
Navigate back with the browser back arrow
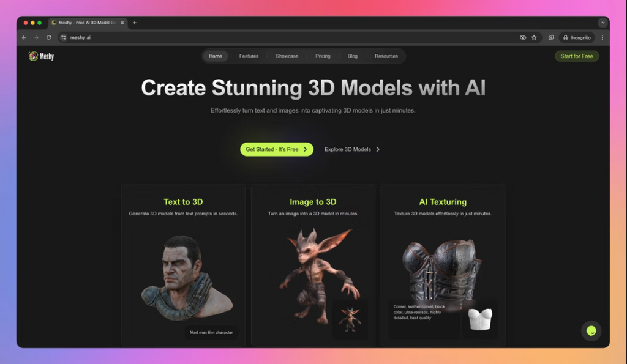(24, 37)
